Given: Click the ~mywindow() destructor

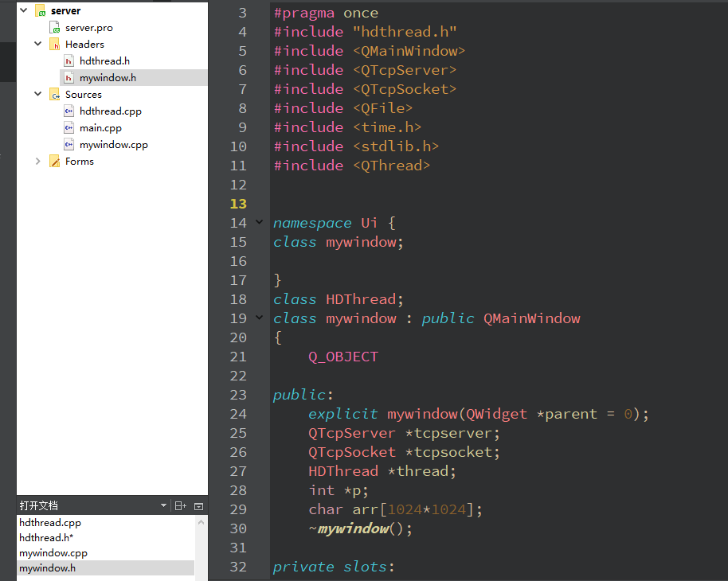Looking at the screenshot, I should point(360,528).
